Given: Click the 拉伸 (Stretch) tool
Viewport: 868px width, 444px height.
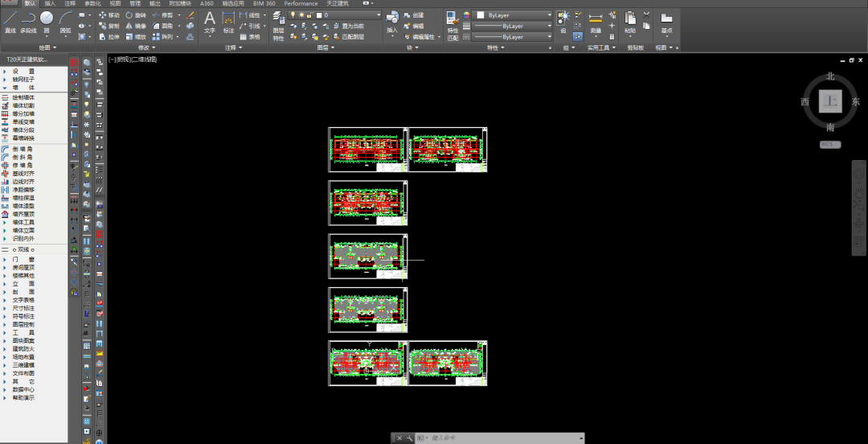Looking at the screenshot, I should [109, 37].
